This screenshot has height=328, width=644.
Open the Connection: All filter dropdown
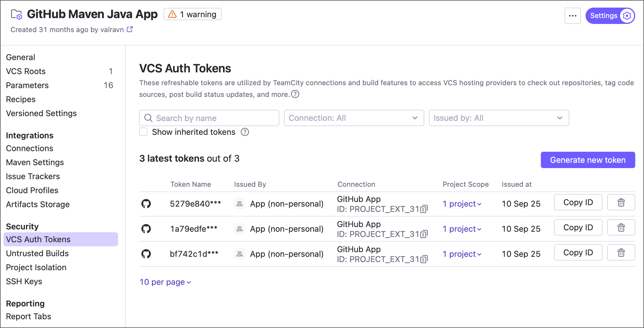click(354, 118)
